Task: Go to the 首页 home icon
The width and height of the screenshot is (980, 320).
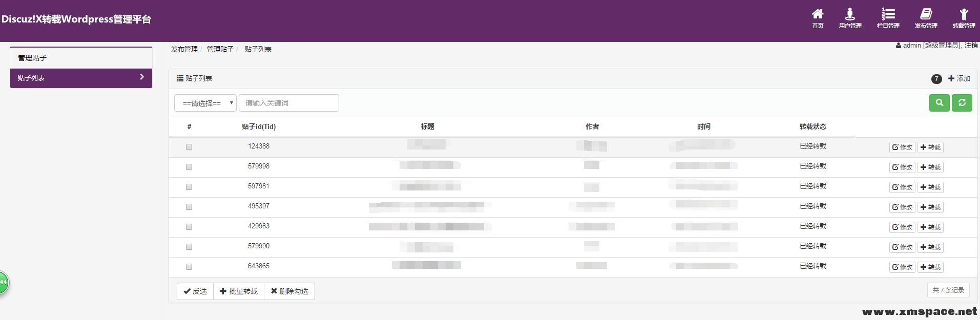Action: tap(818, 19)
